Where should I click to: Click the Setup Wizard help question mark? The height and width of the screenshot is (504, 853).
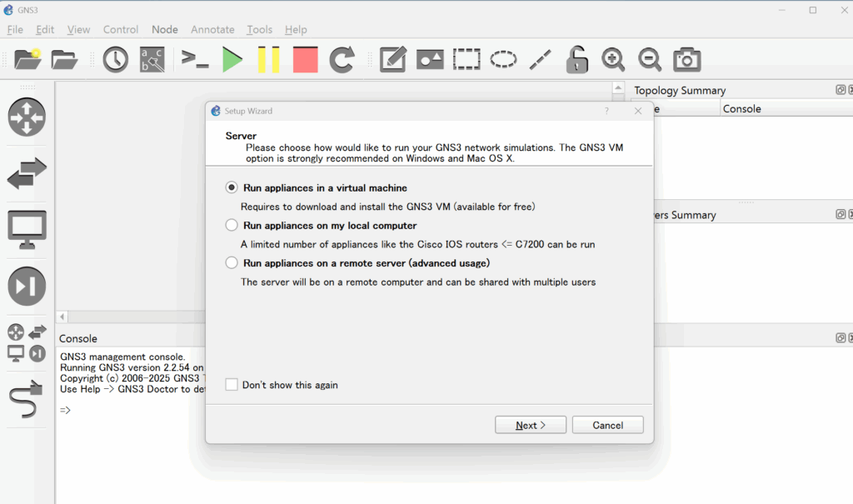tap(606, 111)
